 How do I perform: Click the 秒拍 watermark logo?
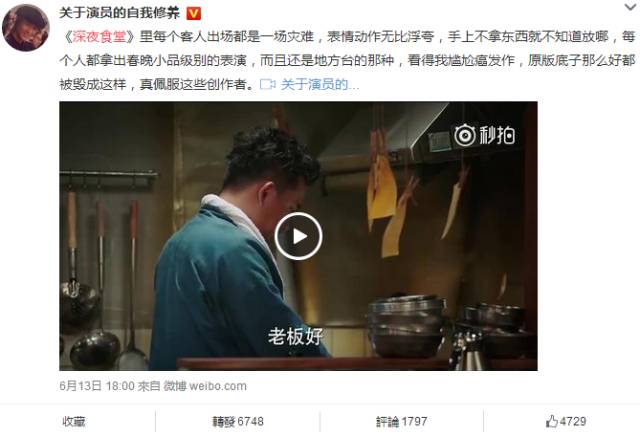coord(484,135)
